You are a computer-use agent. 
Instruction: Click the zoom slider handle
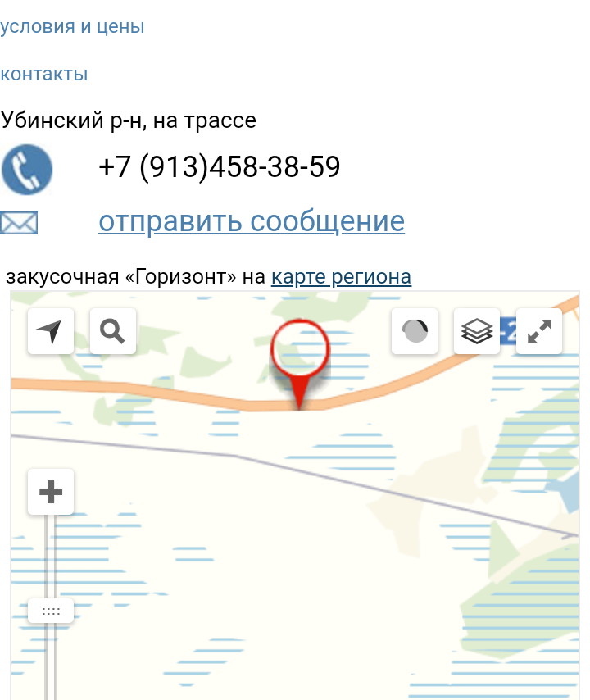tap(51, 611)
